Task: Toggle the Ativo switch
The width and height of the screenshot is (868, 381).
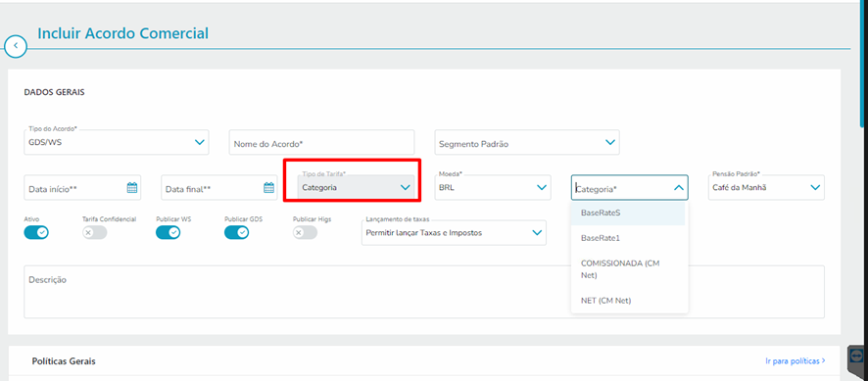Action: [x=36, y=232]
